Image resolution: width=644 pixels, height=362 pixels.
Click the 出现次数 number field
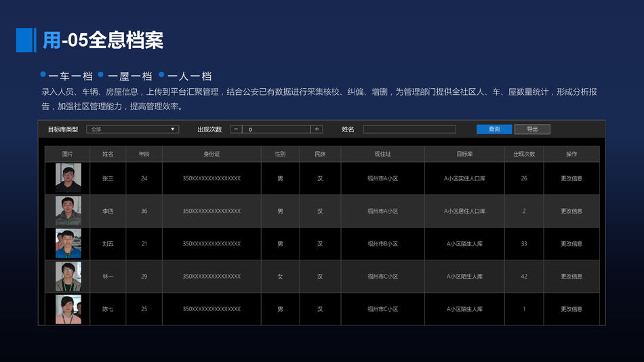(x=276, y=129)
